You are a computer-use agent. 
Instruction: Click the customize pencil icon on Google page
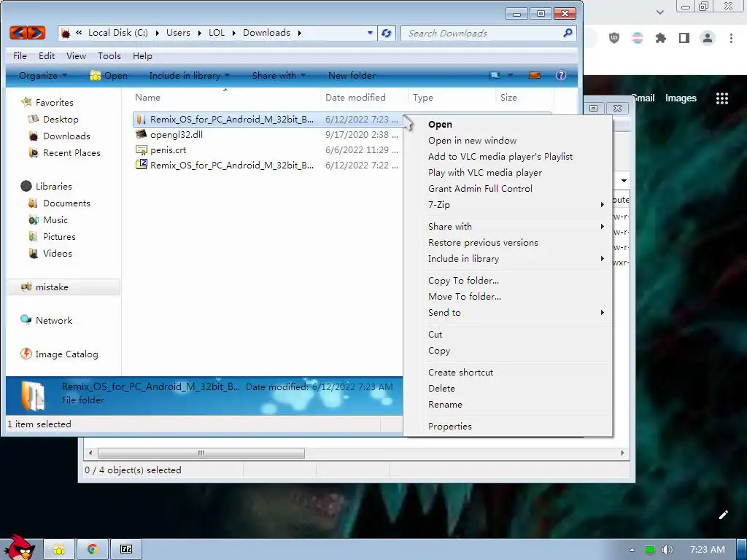coord(723,515)
